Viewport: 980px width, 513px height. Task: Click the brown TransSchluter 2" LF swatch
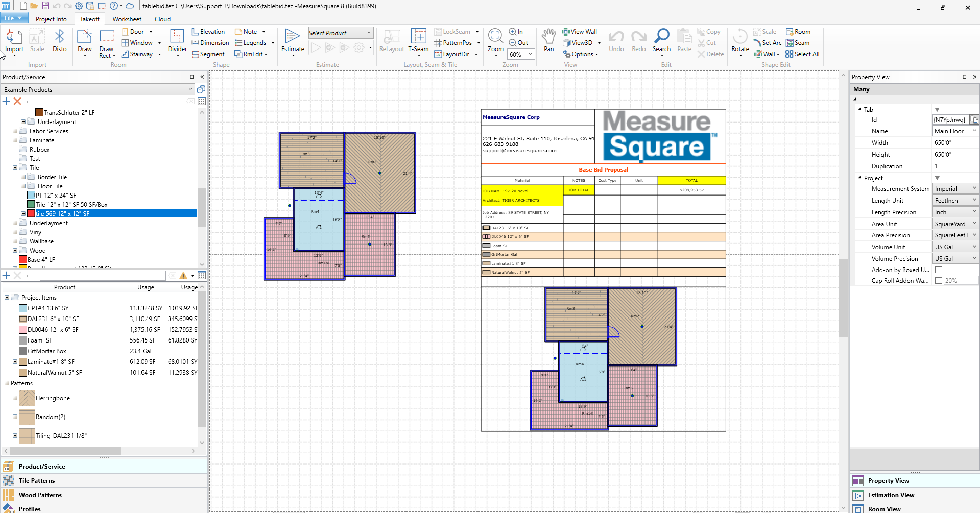click(x=39, y=113)
